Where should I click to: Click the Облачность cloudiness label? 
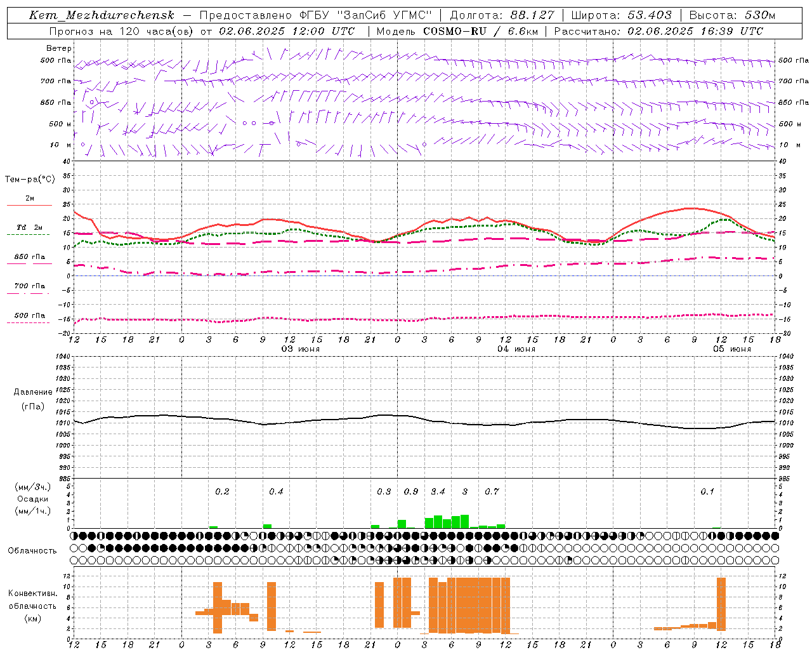point(32,550)
